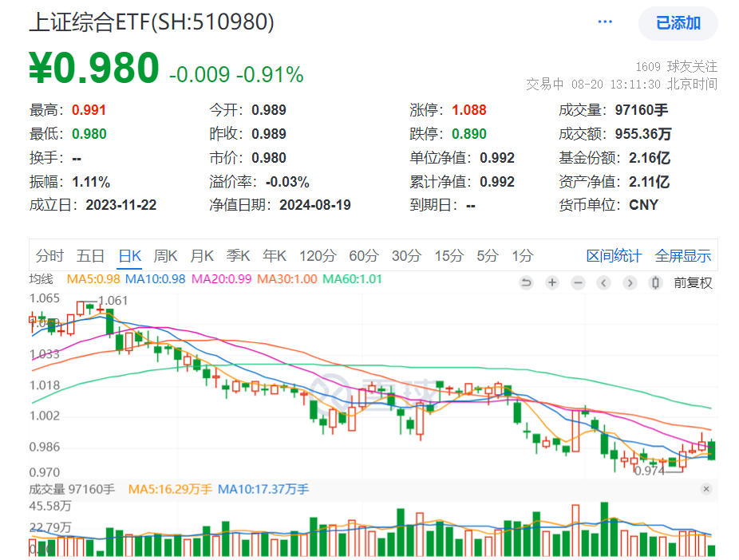Click the reset chart undo arrow icon

(527, 282)
